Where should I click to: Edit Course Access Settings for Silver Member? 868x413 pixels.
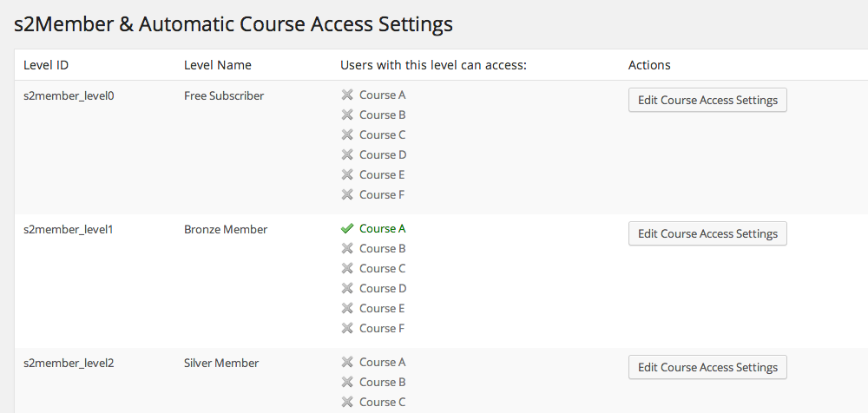(707, 367)
